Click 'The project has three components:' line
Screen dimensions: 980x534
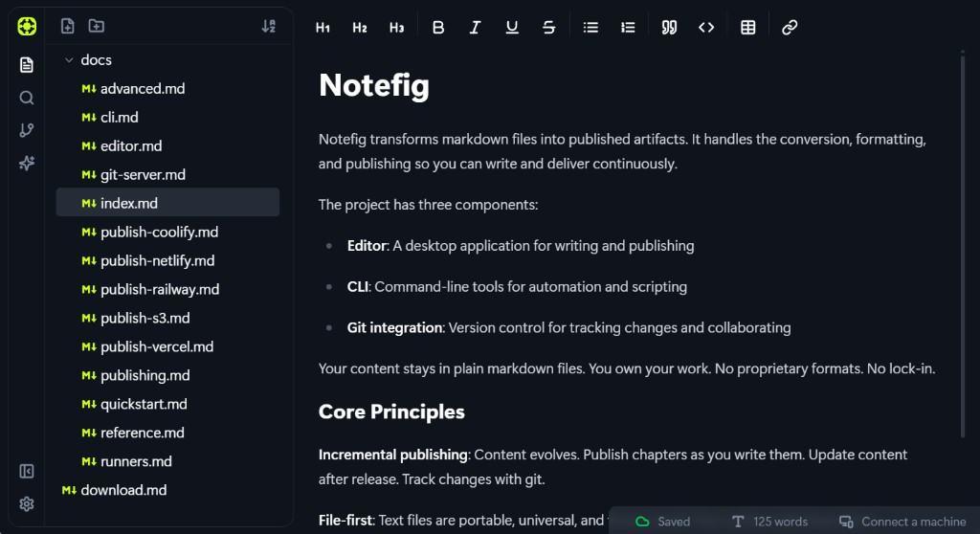coord(428,205)
